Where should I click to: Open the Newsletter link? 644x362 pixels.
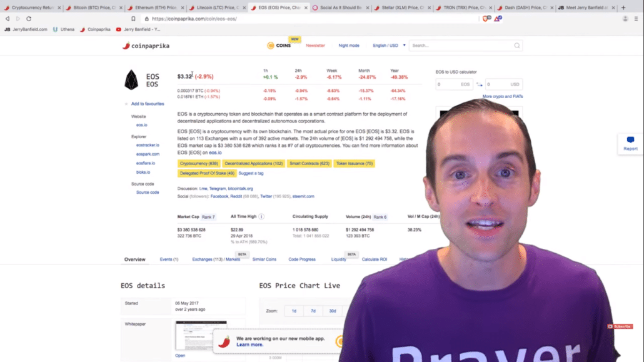[315, 46]
